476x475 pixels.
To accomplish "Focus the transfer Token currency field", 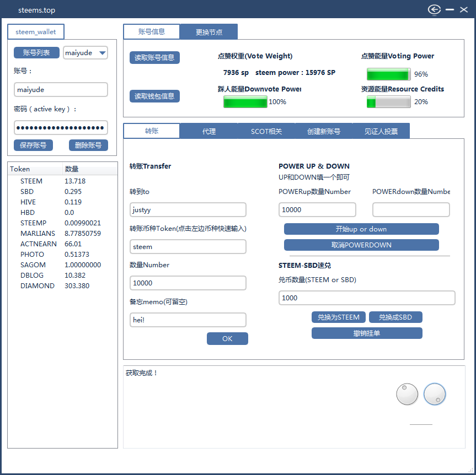I will click(188, 247).
